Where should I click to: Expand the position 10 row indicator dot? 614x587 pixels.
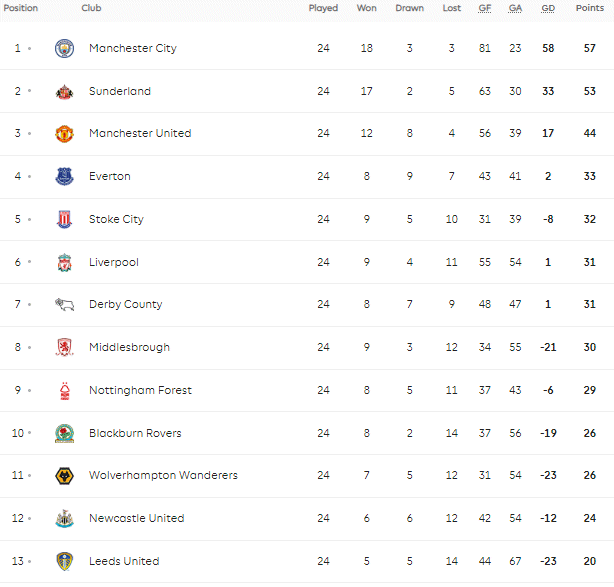(x=29, y=433)
